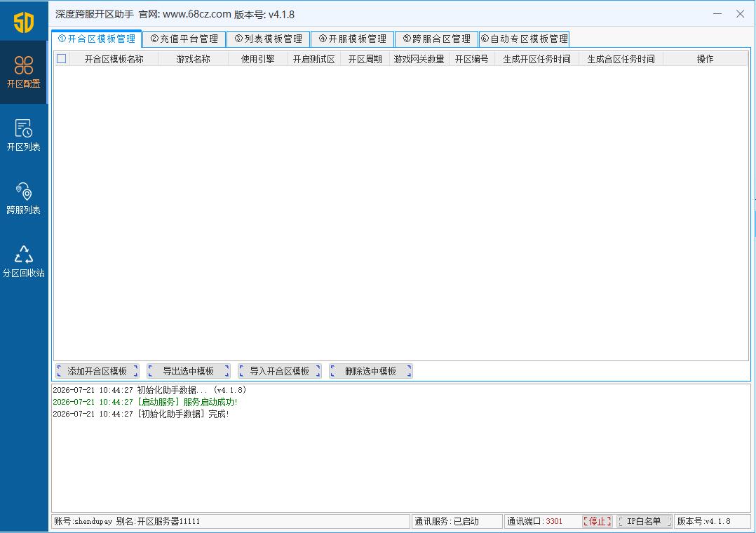Sort by 开合区模板名称 column header

coord(114,59)
